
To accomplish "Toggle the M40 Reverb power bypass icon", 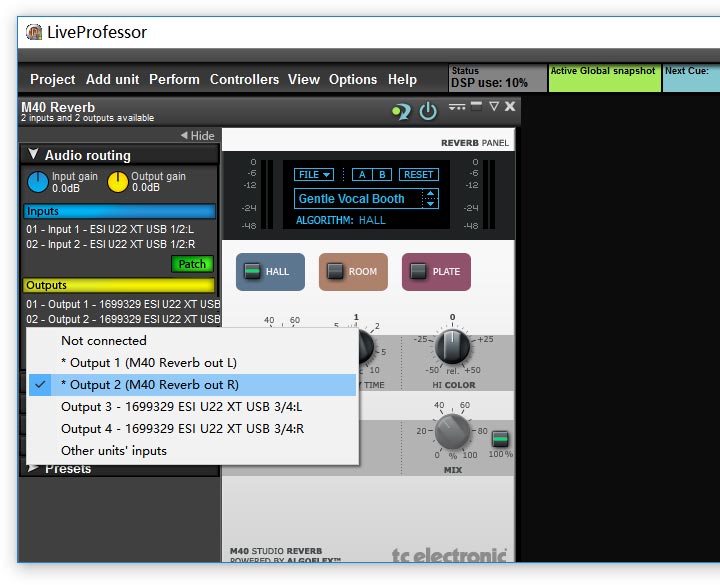I will point(428,111).
